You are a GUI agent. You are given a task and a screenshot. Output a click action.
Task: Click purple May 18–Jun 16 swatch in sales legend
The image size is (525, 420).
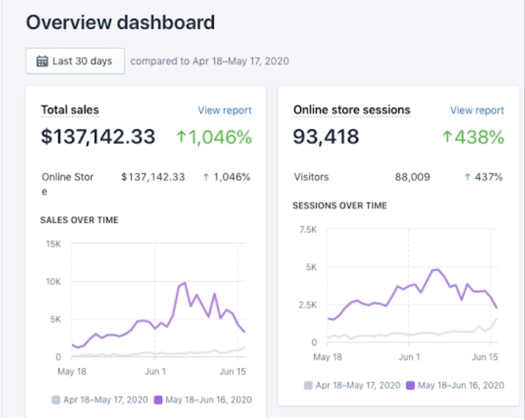pyautogui.click(x=158, y=400)
